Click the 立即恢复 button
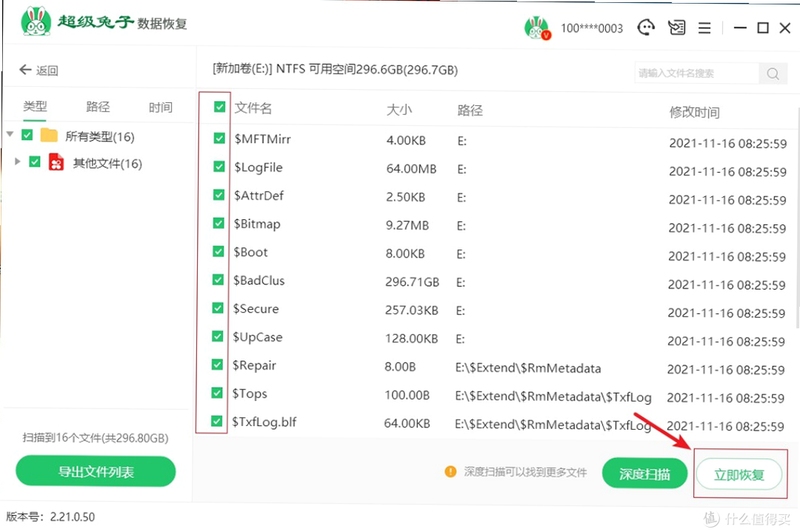This screenshot has width=800, height=532. [739, 475]
